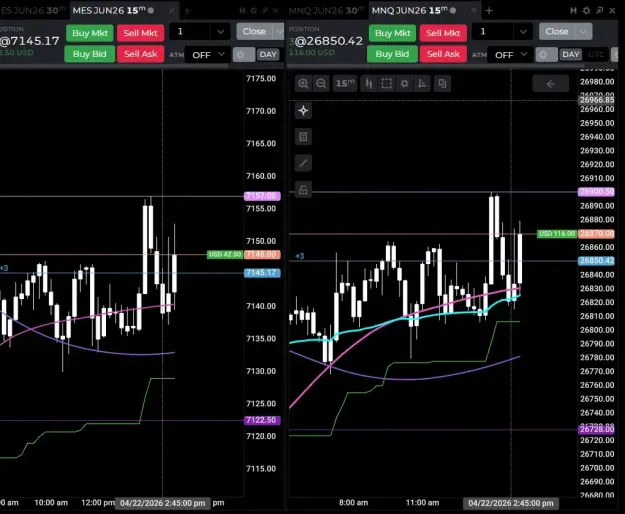The width and height of the screenshot is (625, 514).
Task: Toggle DAY time-in-force in MNQ panel
Action: tap(571, 55)
